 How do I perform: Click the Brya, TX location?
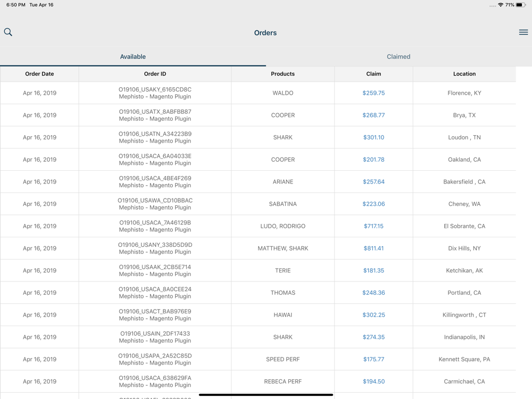(x=464, y=115)
